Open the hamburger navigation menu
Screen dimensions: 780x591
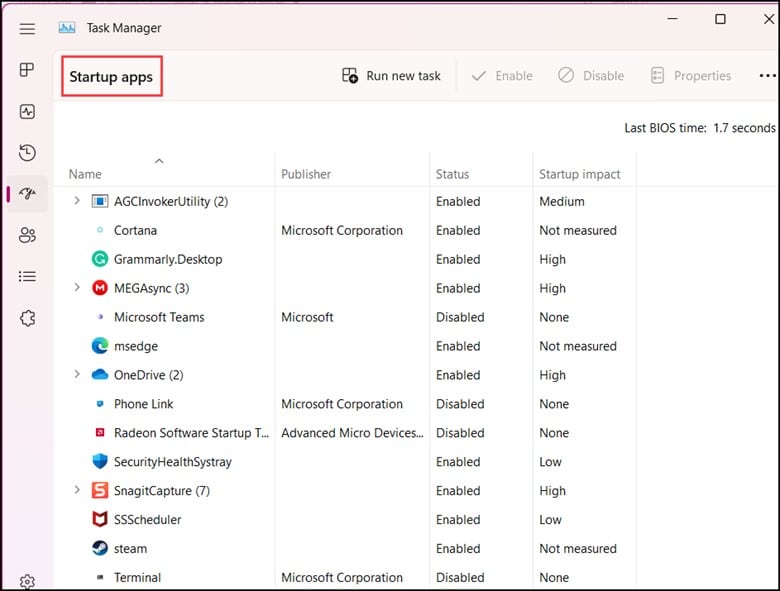(x=27, y=29)
